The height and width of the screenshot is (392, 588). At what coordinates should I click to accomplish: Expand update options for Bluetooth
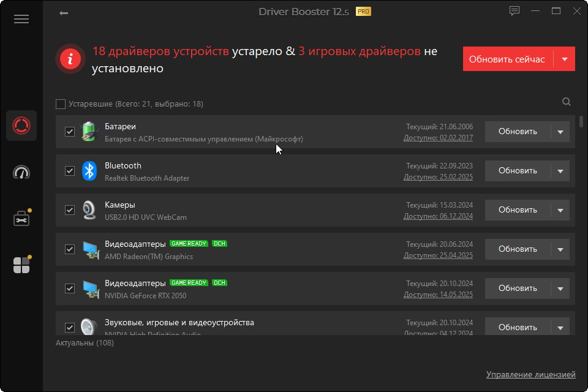point(560,171)
